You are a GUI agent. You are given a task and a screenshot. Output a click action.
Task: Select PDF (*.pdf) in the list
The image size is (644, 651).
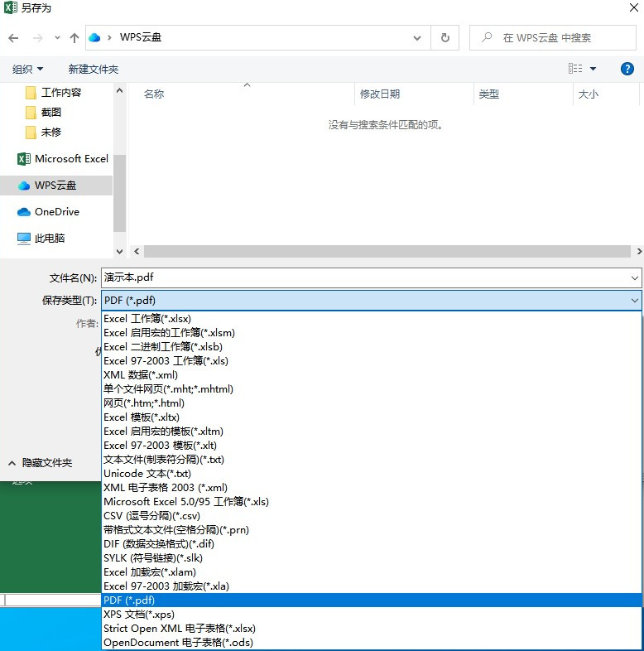[x=372, y=600]
